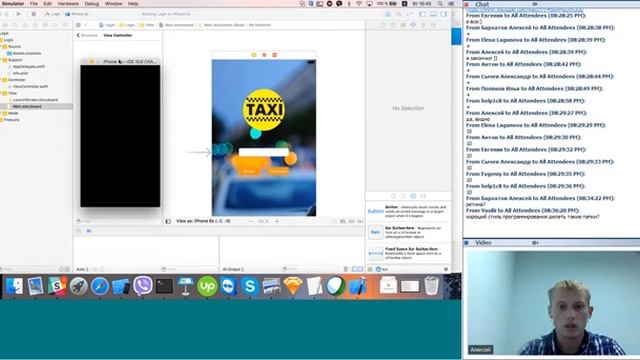This screenshot has height=360, width=640.
Task: Open Skype from the Dock
Action: pyautogui.click(x=250, y=286)
